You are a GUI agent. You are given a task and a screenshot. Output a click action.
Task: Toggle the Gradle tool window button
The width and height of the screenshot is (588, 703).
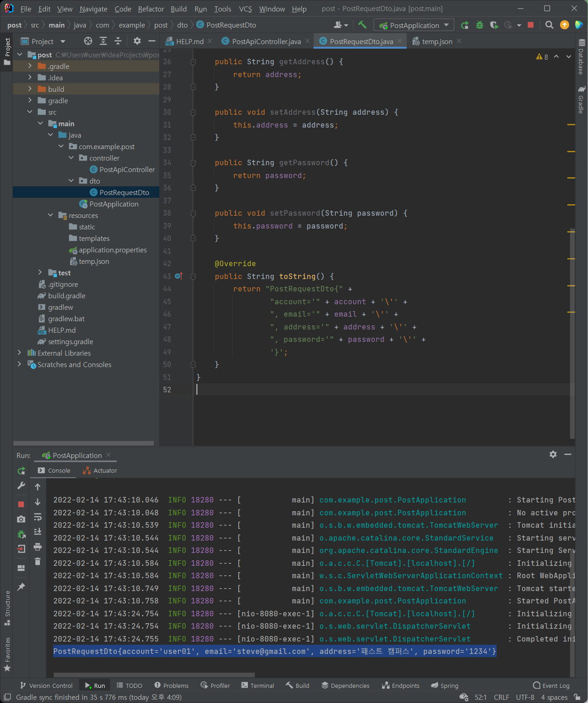click(x=582, y=99)
